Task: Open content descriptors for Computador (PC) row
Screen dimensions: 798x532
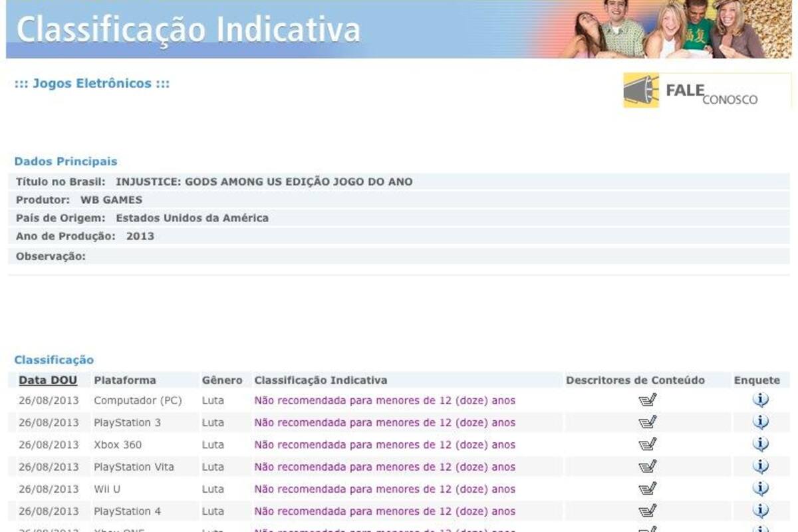Action: (x=648, y=400)
